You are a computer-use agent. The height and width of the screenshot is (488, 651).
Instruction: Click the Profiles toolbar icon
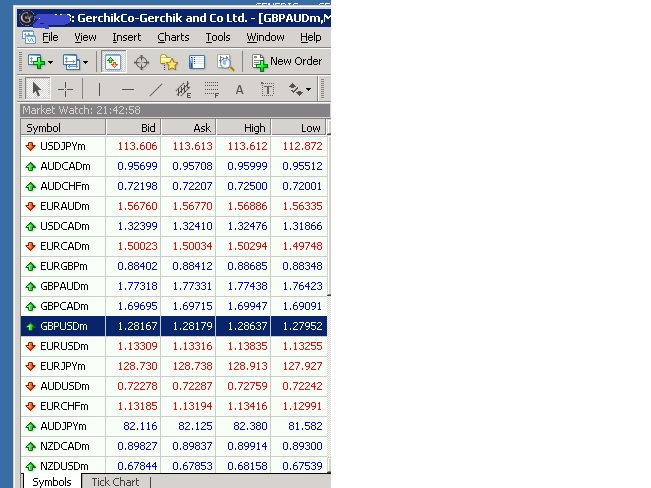71,62
